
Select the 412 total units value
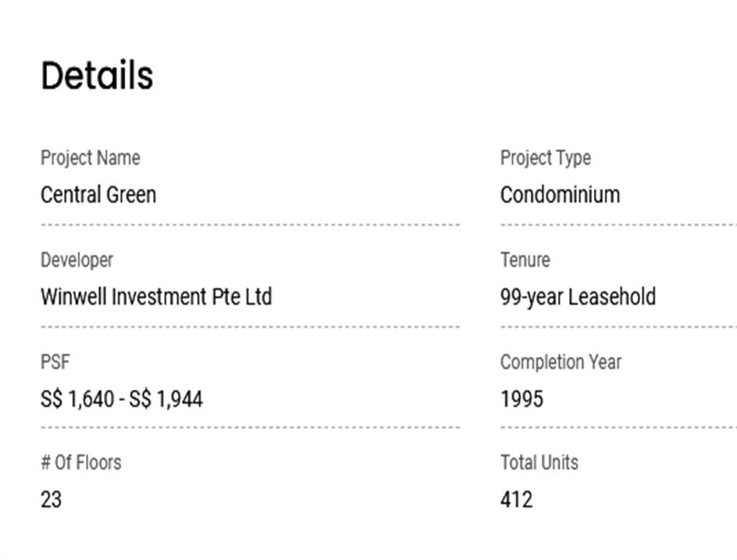[x=516, y=499]
